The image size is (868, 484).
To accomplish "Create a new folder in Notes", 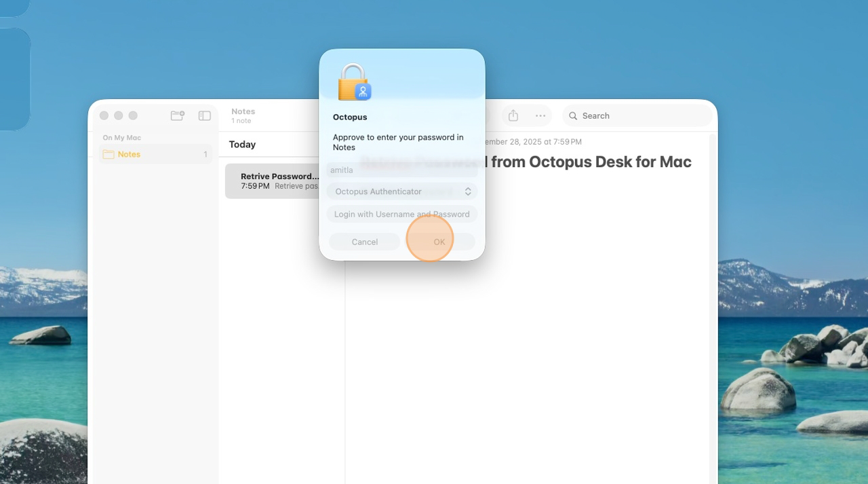I will 177,115.
